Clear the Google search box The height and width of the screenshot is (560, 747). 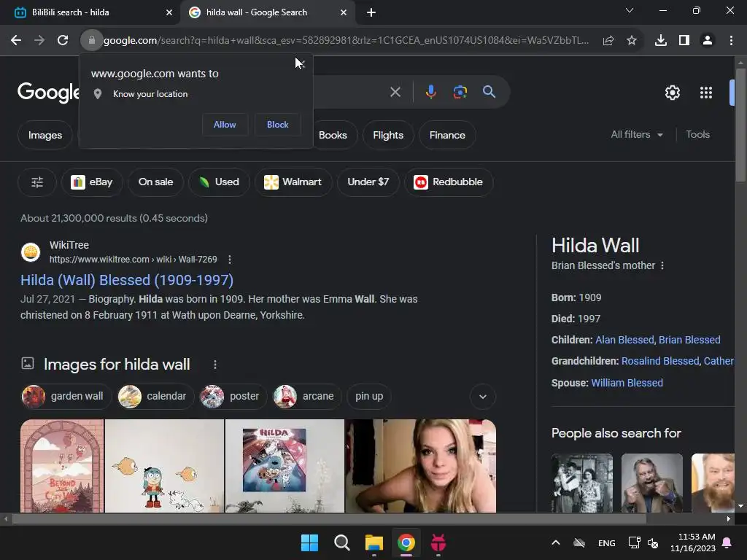click(x=395, y=92)
